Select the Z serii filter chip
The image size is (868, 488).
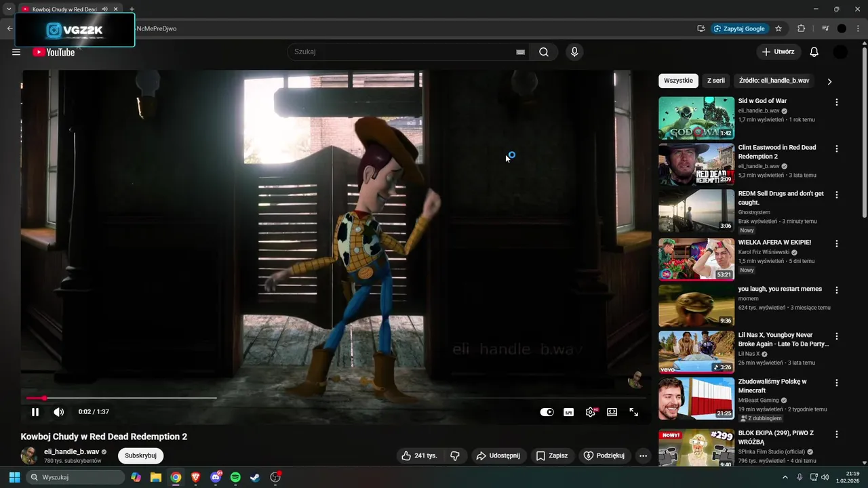point(716,81)
